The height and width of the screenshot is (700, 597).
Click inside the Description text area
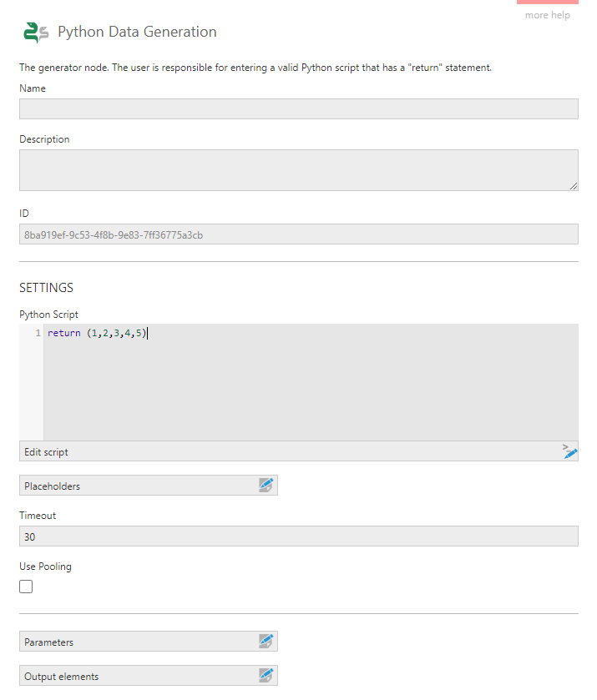point(298,169)
